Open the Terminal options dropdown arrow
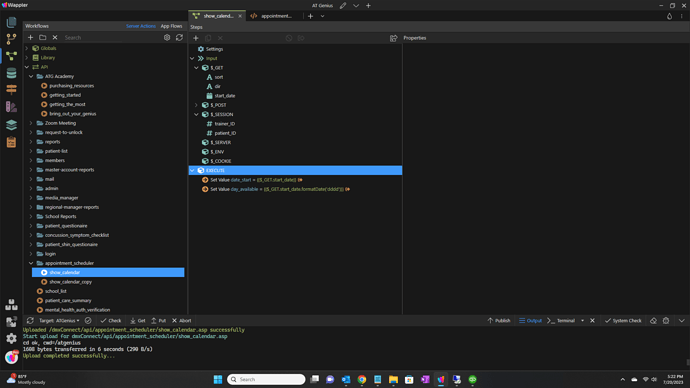Viewport: 690px width, 388px height. [x=582, y=321]
